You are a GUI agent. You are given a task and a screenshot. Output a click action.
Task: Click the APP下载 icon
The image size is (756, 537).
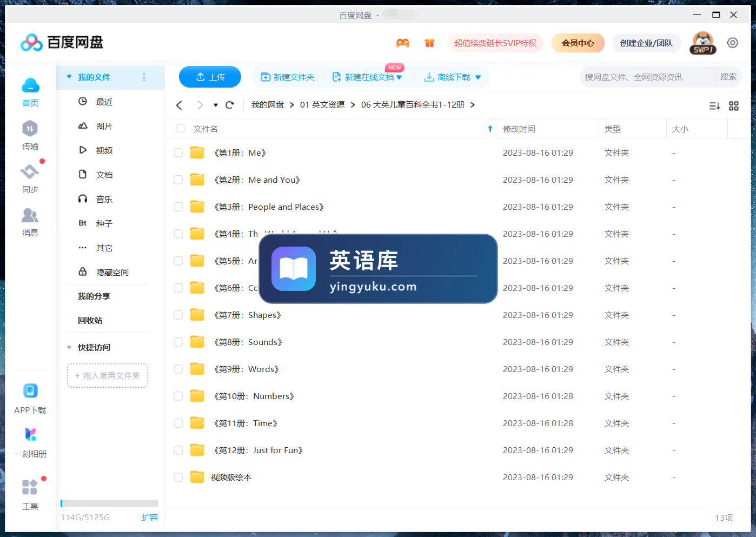click(30, 390)
